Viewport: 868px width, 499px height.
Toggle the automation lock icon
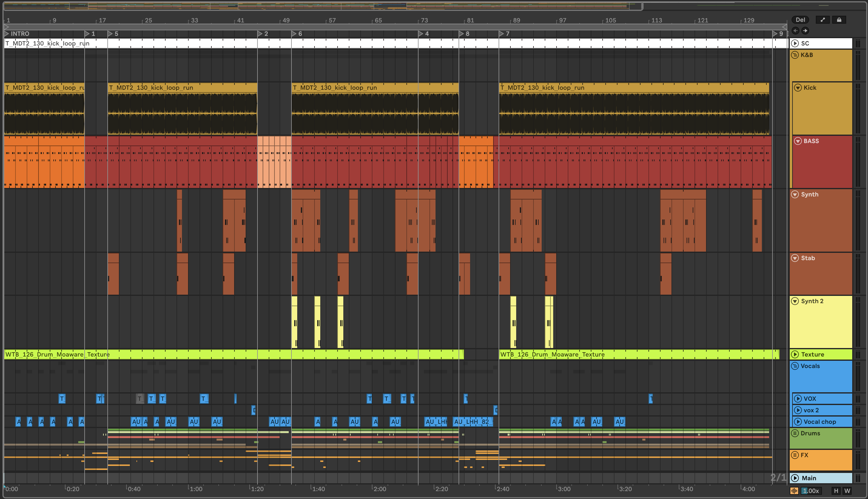(x=839, y=20)
